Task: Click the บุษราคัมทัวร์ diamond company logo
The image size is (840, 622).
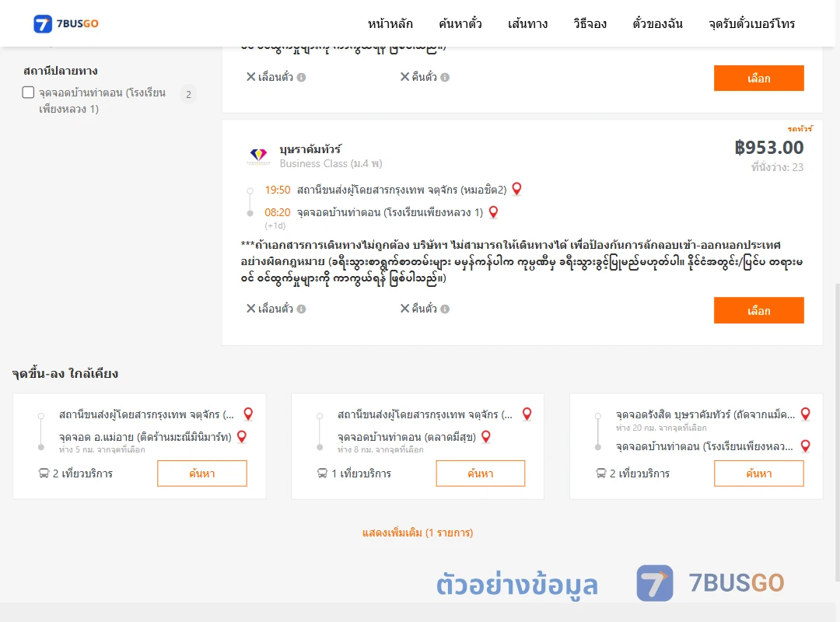Action: pyautogui.click(x=259, y=155)
